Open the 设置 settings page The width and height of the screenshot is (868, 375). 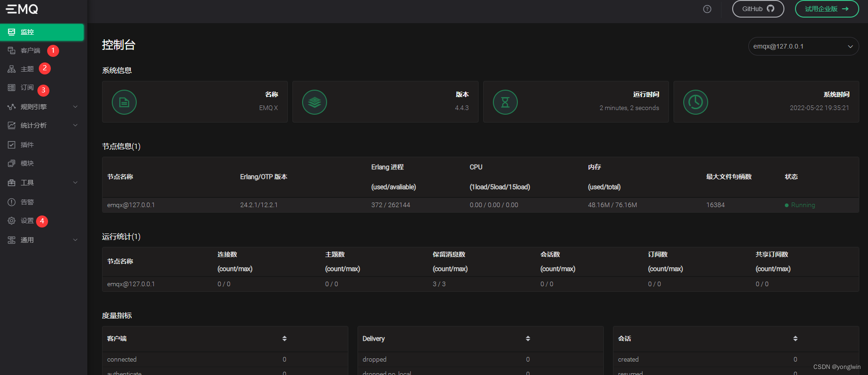click(x=27, y=221)
